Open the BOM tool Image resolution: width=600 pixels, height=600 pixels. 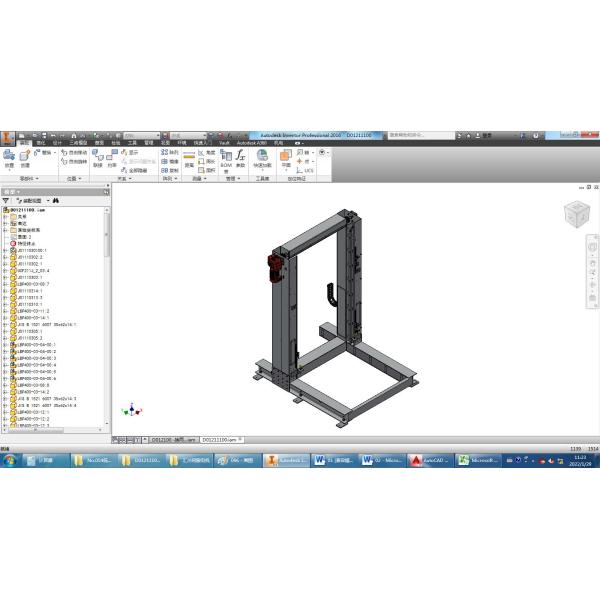click(x=225, y=157)
